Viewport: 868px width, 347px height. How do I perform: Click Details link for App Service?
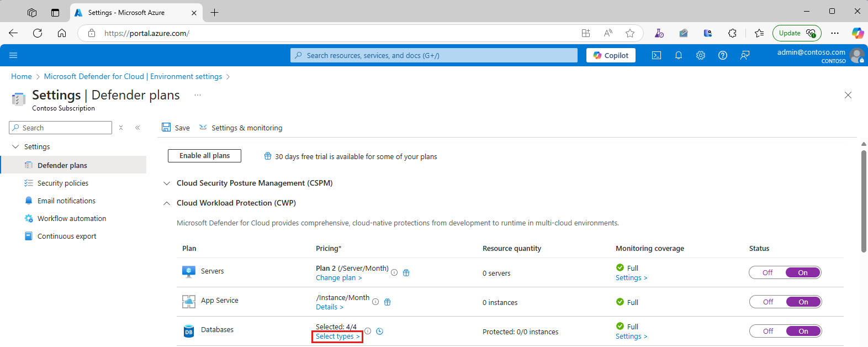(x=330, y=307)
